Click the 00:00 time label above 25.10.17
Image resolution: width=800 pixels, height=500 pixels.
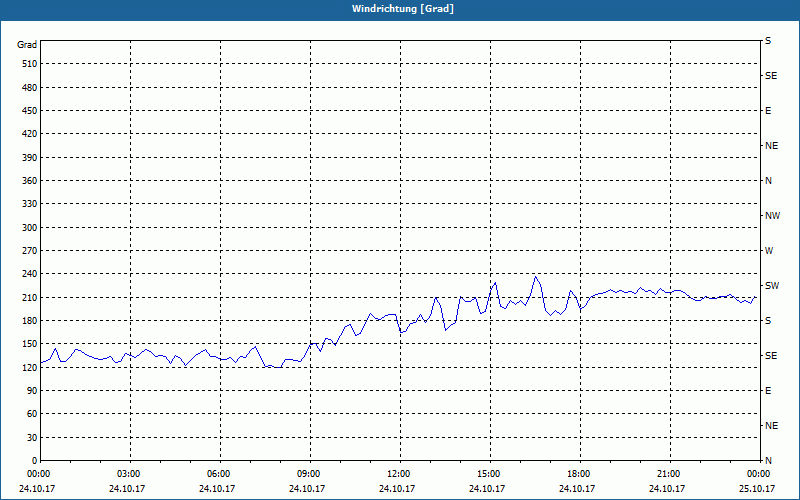click(757, 474)
